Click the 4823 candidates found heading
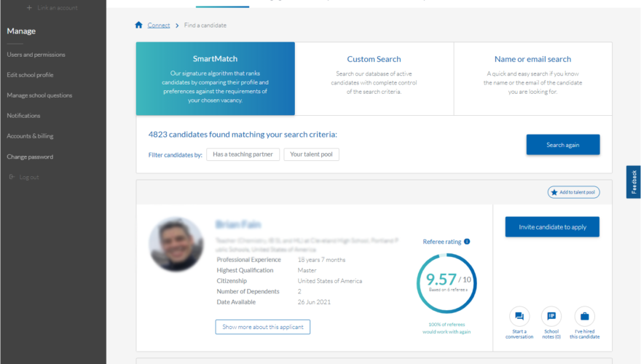 (x=243, y=135)
